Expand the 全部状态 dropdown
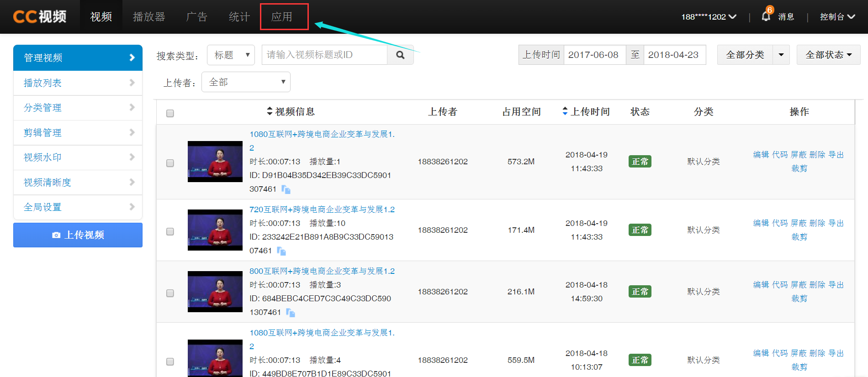 [x=828, y=55]
